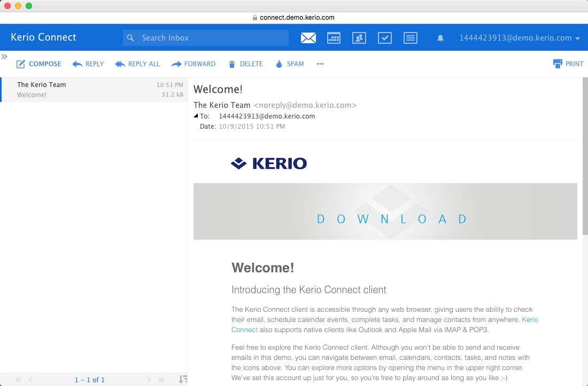Open the Mail view envelope icon
The height and width of the screenshot is (386, 588).
[x=308, y=38]
